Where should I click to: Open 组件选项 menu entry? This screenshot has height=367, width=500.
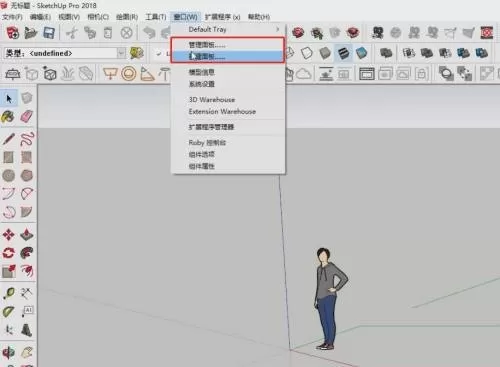point(228,154)
